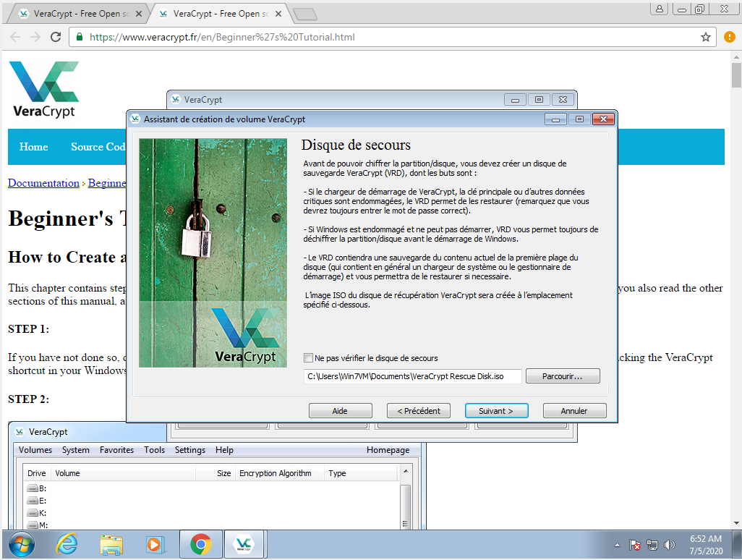This screenshot has height=560, width=742.
Task: Open Windows Explorer folder taskbar icon
Action: coord(111,544)
